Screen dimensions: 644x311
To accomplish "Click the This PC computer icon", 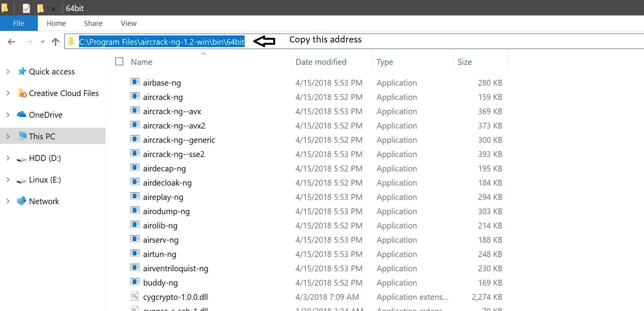I will pos(22,136).
